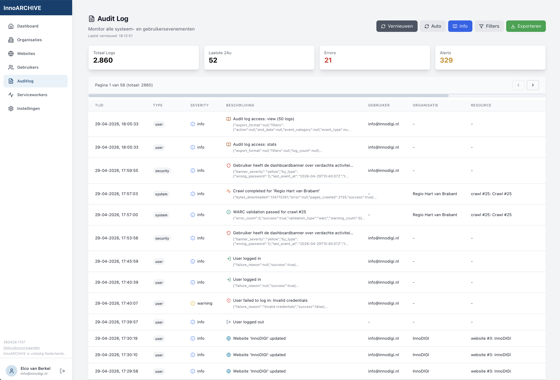Click the SEVERITY column header

click(199, 105)
